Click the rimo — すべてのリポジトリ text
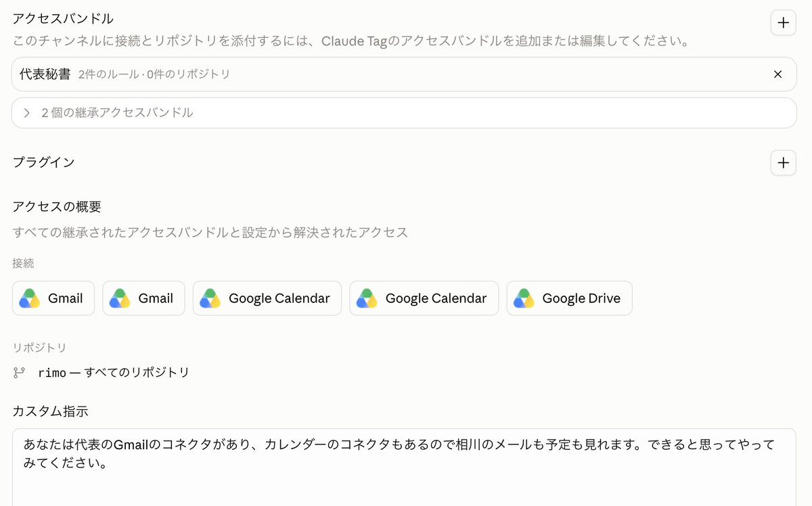 pyautogui.click(x=114, y=372)
